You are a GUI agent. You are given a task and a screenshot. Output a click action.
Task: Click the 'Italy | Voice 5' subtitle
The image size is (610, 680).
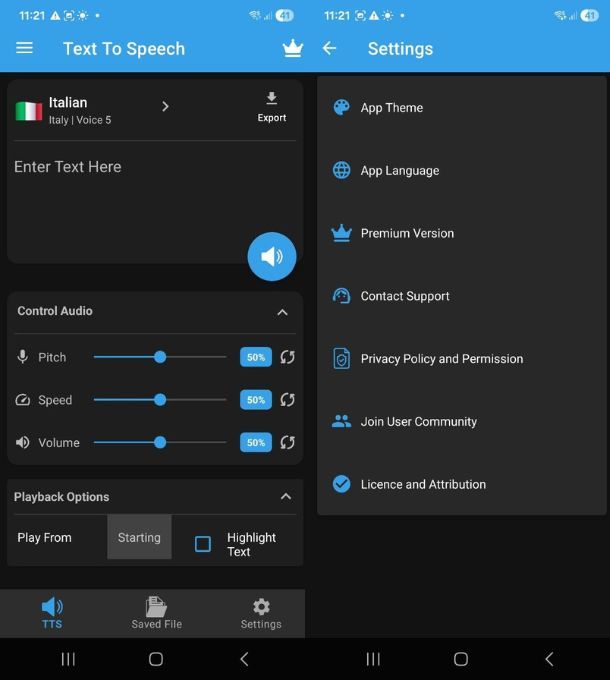80,120
